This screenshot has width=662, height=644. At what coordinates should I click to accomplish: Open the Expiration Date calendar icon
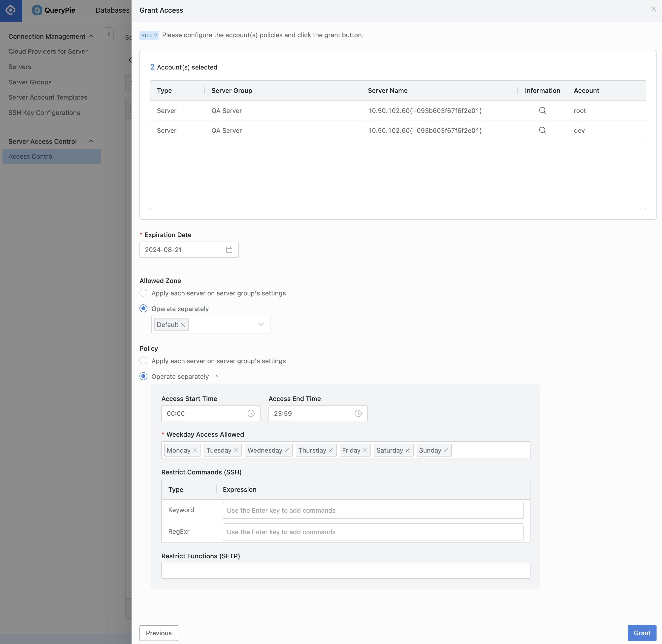[229, 250]
